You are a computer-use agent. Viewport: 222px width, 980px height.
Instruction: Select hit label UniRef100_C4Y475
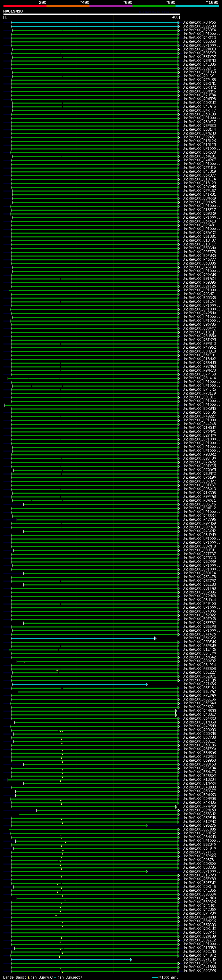199,634
